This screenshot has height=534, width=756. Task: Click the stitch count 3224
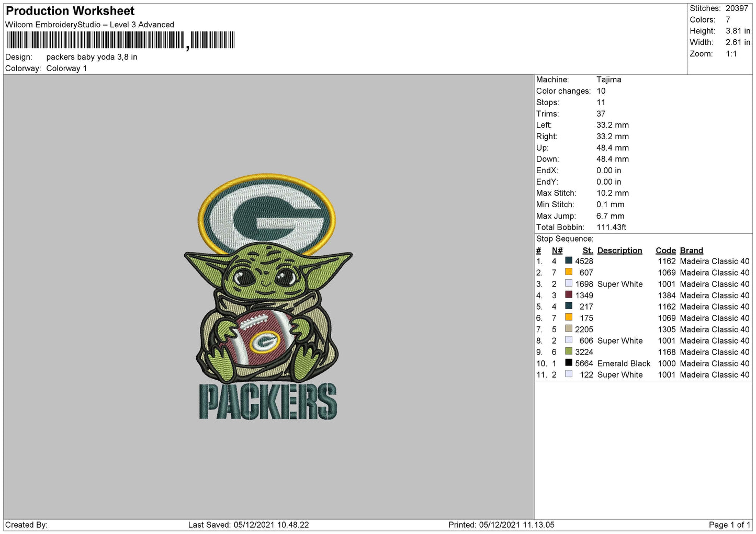[584, 353]
